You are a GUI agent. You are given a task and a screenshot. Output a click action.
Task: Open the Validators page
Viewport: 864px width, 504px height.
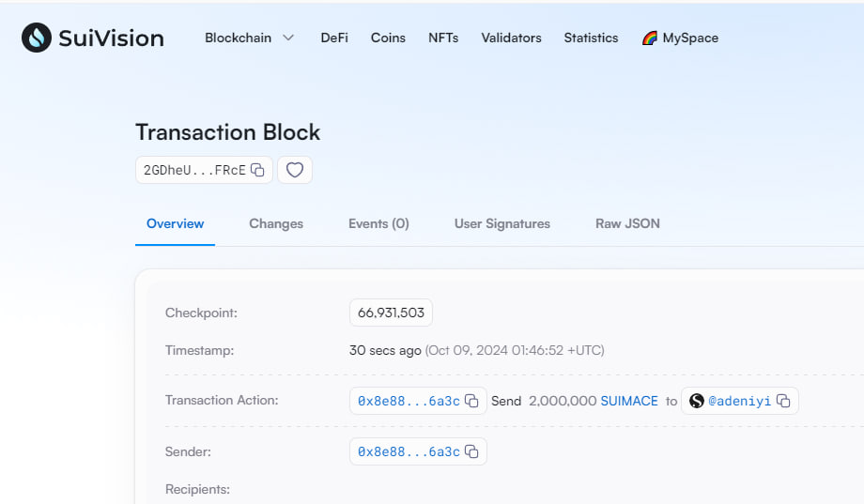(511, 38)
